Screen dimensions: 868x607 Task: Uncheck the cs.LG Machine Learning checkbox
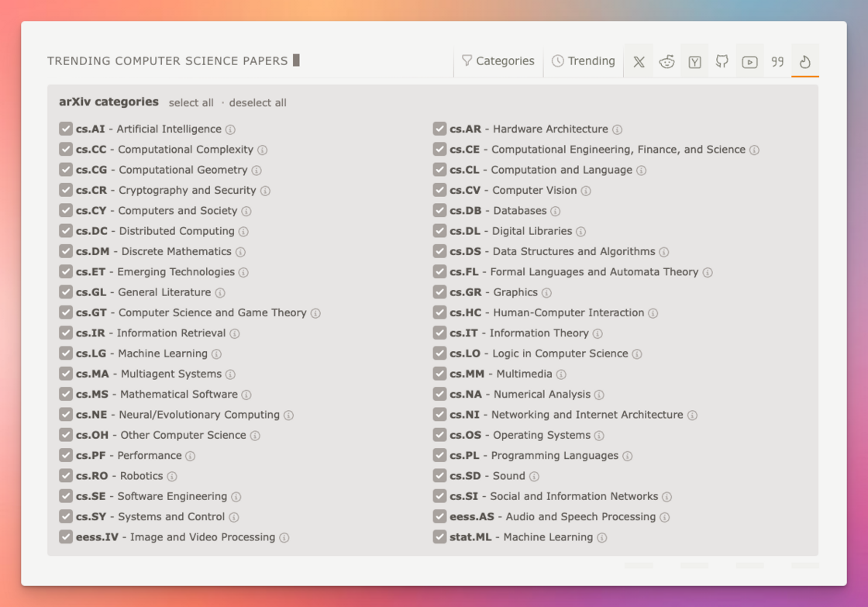click(x=66, y=354)
